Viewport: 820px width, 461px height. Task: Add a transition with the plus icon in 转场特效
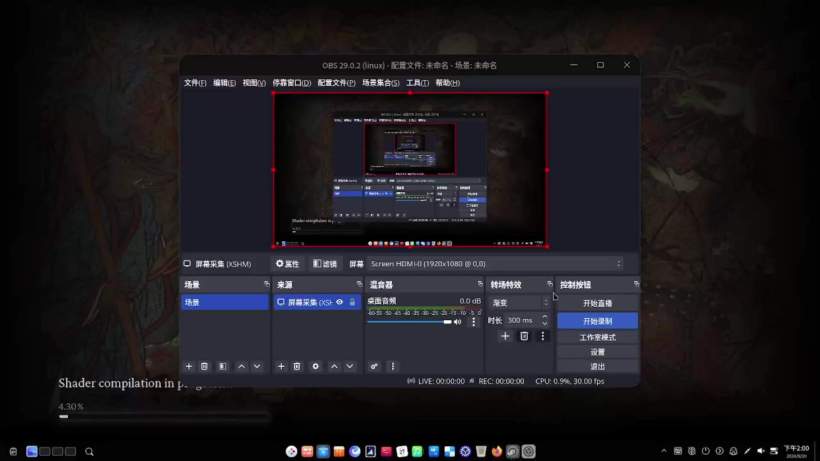(x=505, y=336)
